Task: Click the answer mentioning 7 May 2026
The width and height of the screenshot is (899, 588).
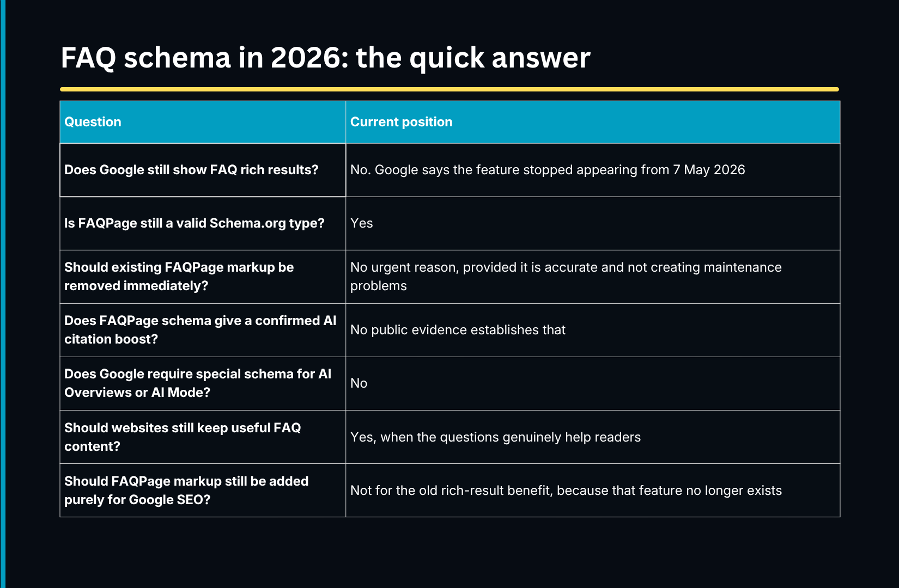Action: (x=593, y=170)
